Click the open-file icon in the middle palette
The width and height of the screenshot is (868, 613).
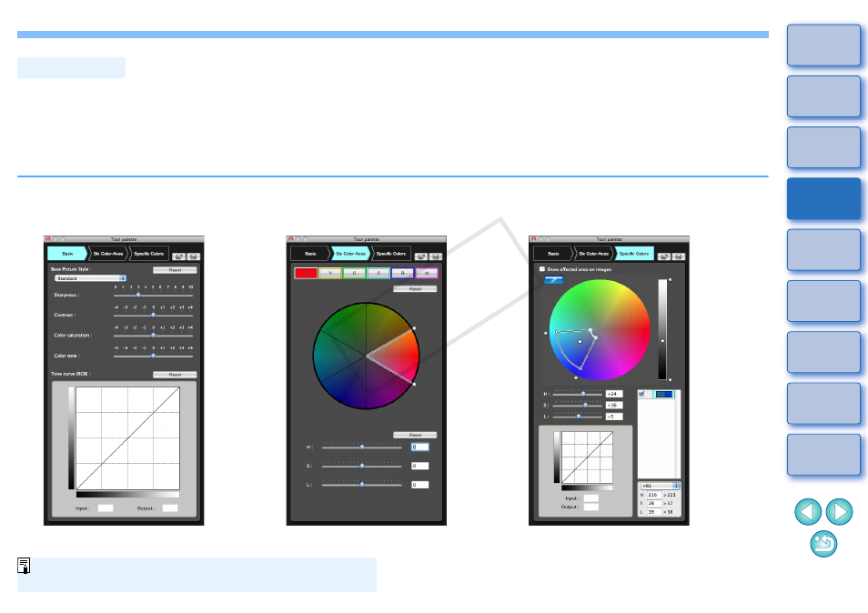pos(420,256)
